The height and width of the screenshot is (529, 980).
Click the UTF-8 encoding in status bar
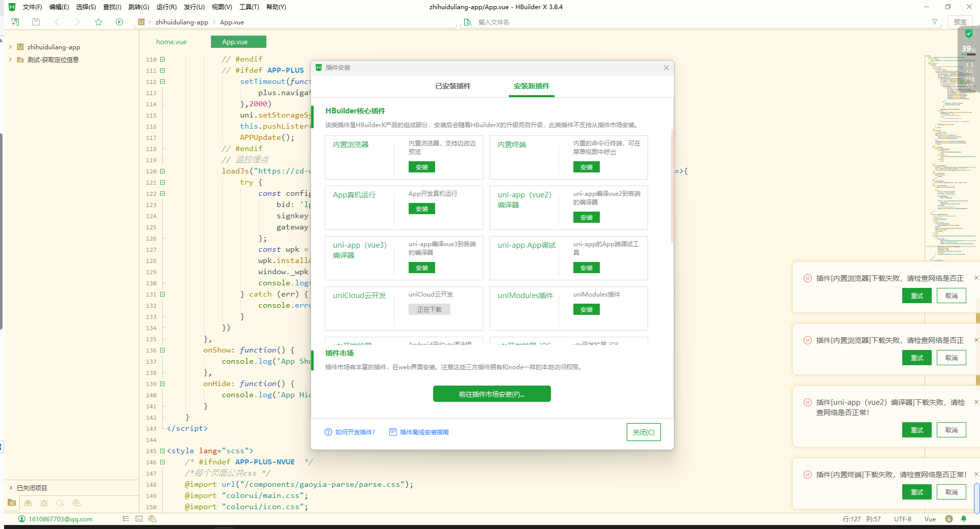coord(903,519)
